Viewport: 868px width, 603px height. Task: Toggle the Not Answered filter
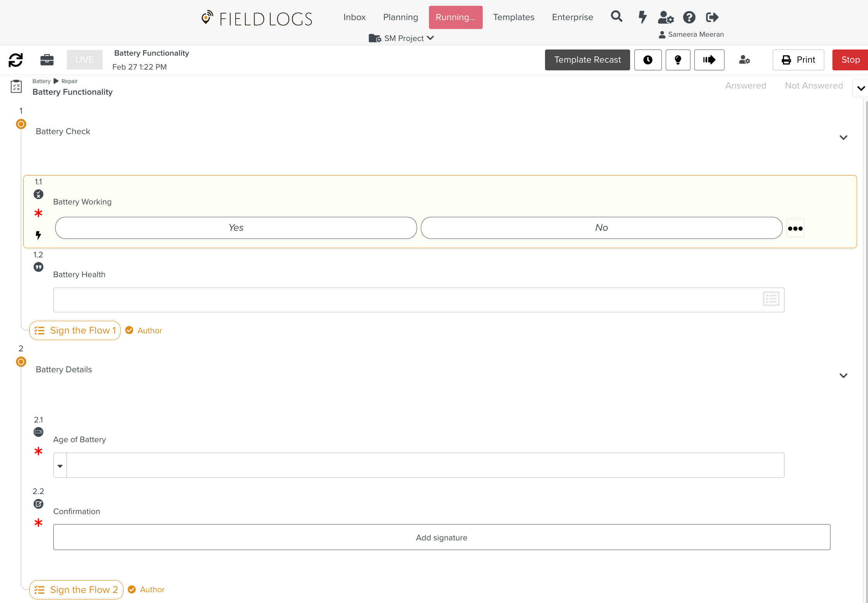814,85
